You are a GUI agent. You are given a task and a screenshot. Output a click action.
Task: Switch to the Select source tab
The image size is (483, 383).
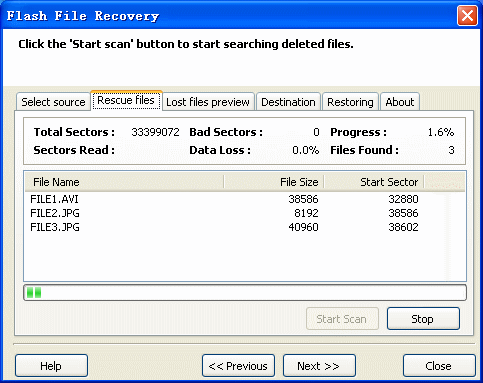(53, 102)
